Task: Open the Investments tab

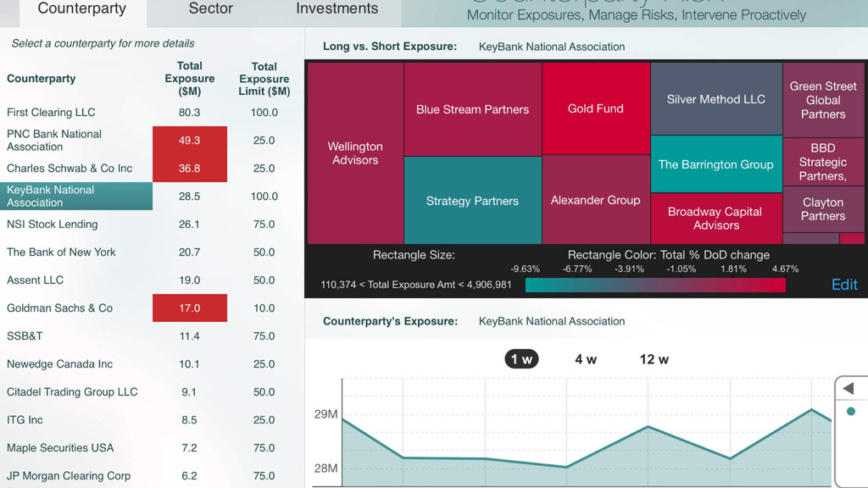Action: tap(337, 9)
